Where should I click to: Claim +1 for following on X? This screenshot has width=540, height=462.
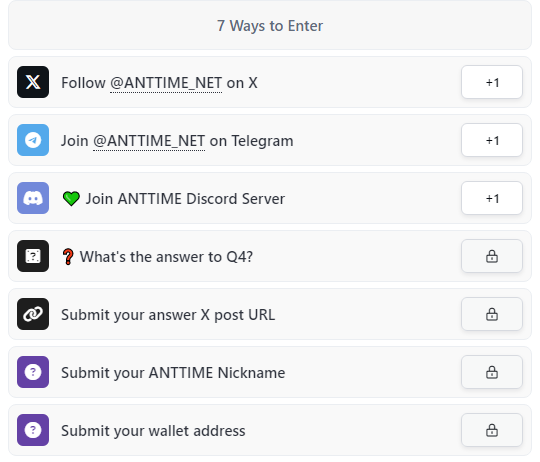pos(492,82)
